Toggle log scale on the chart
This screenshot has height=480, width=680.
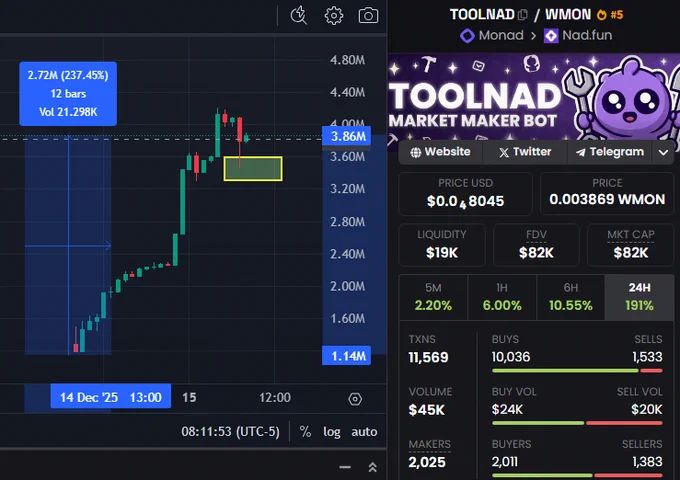pyautogui.click(x=331, y=432)
